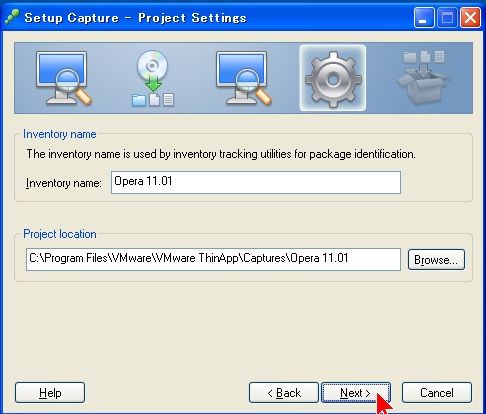Viewport: 486px width, 414px height.
Task: Click the 'Inventory name:' field label
Action: tap(63, 183)
